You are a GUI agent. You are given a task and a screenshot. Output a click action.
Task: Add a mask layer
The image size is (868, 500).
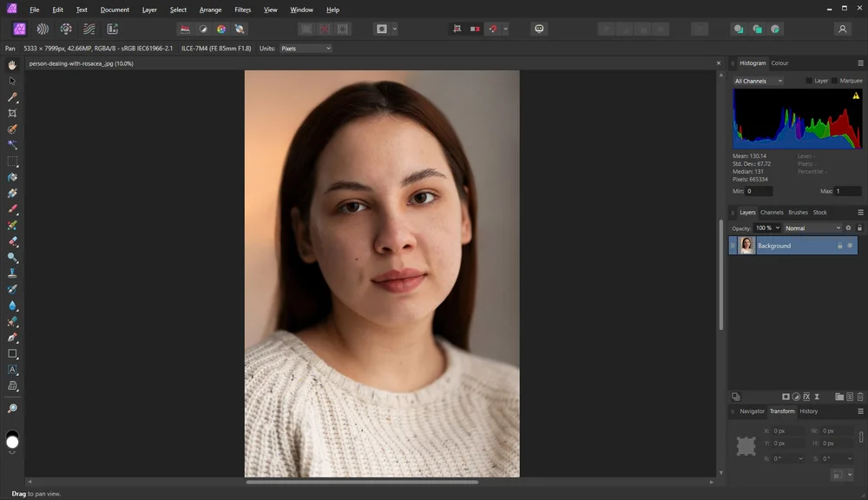point(786,397)
